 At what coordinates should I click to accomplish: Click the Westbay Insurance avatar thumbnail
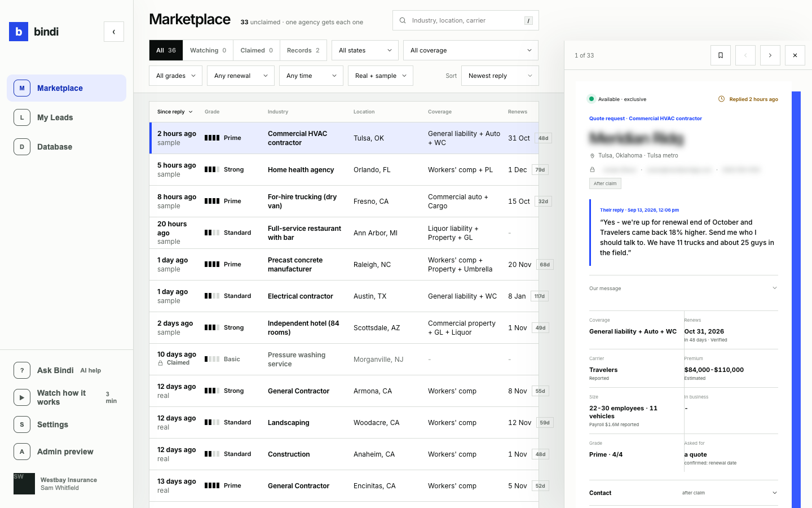[24, 484]
